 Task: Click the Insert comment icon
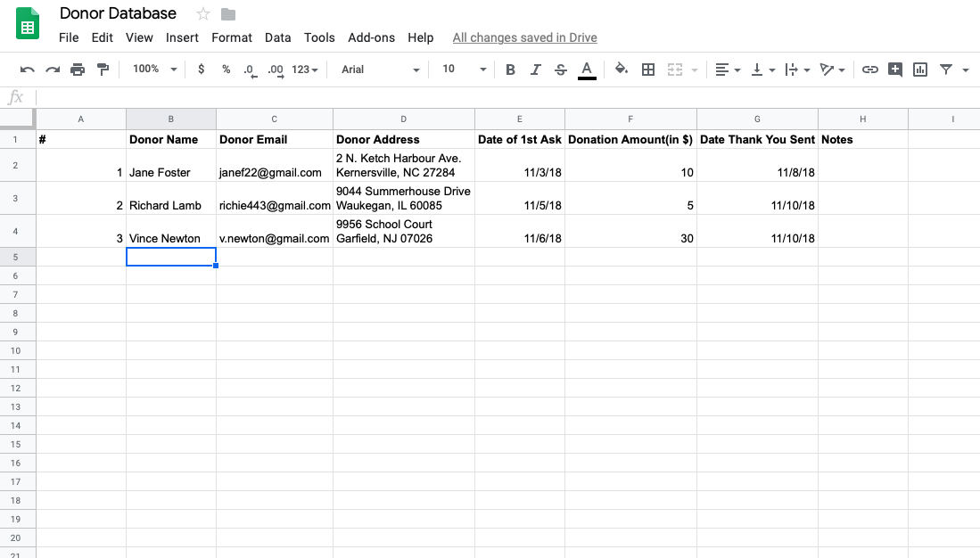(x=895, y=70)
